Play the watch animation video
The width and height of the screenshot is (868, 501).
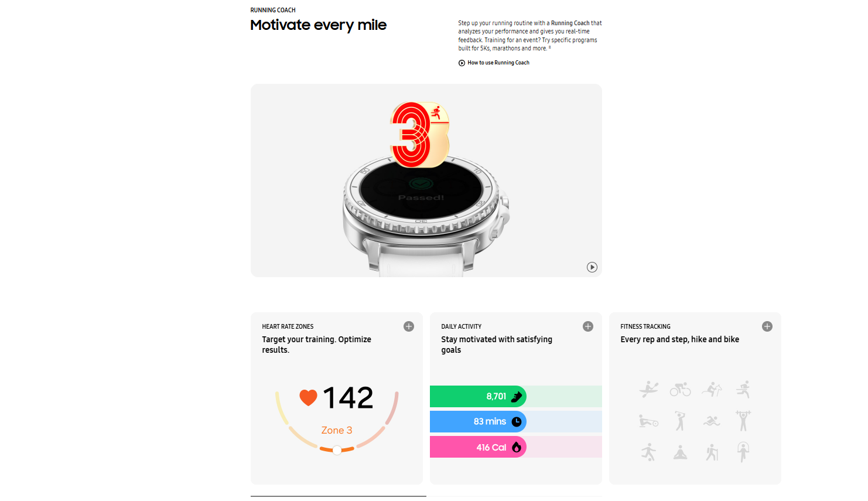[592, 267]
